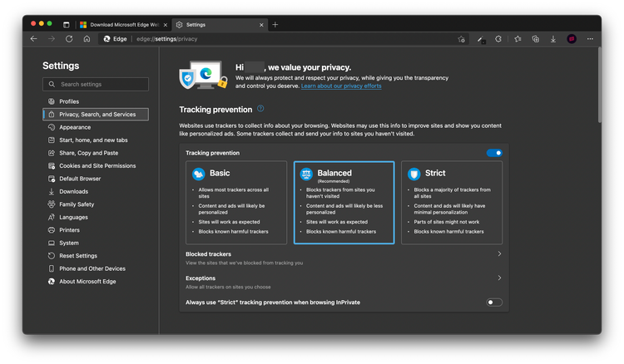Turn off the Tracking prevention switch
The height and width of the screenshot is (364, 624).
[494, 153]
